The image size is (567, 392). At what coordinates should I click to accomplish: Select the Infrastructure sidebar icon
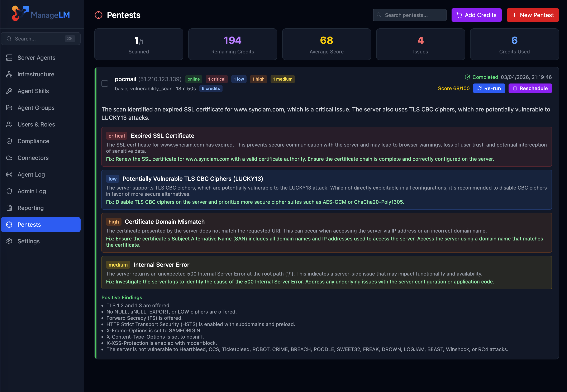[x=9, y=74]
